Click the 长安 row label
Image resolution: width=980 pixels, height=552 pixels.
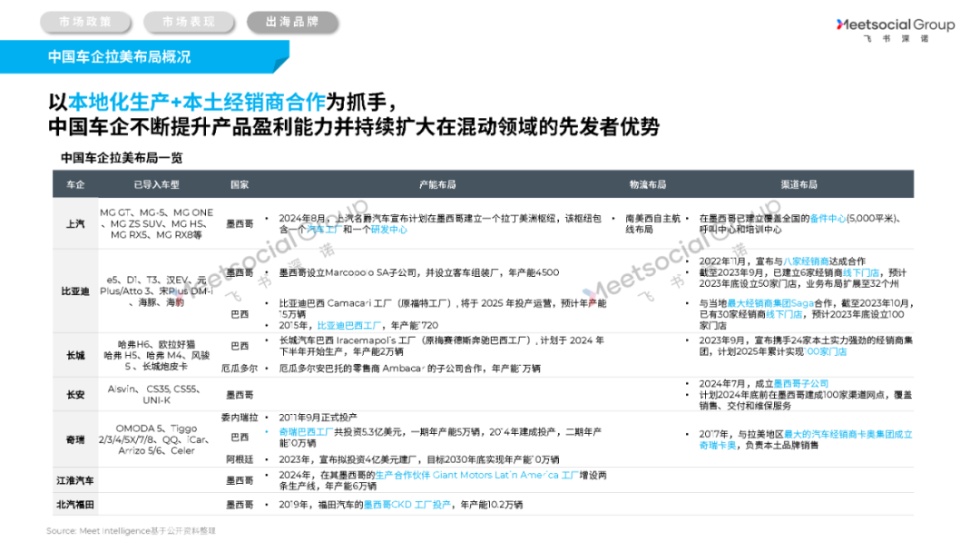click(x=75, y=394)
